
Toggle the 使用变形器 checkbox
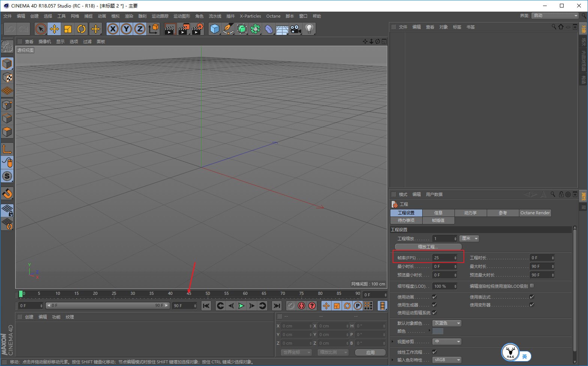point(532,305)
